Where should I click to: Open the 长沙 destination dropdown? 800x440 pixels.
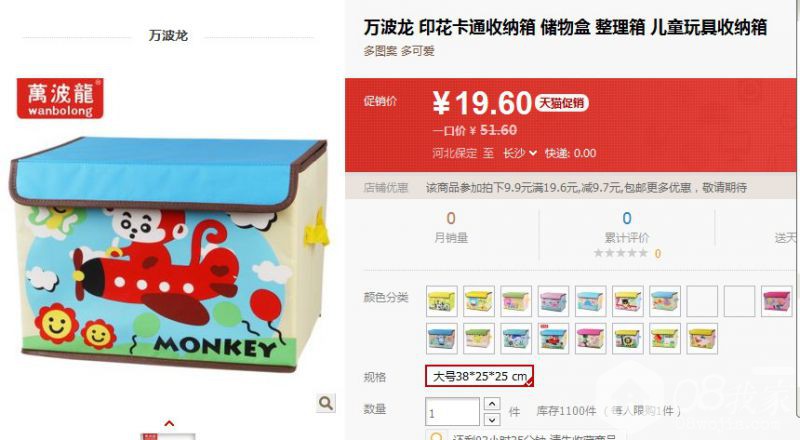coord(520,153)
